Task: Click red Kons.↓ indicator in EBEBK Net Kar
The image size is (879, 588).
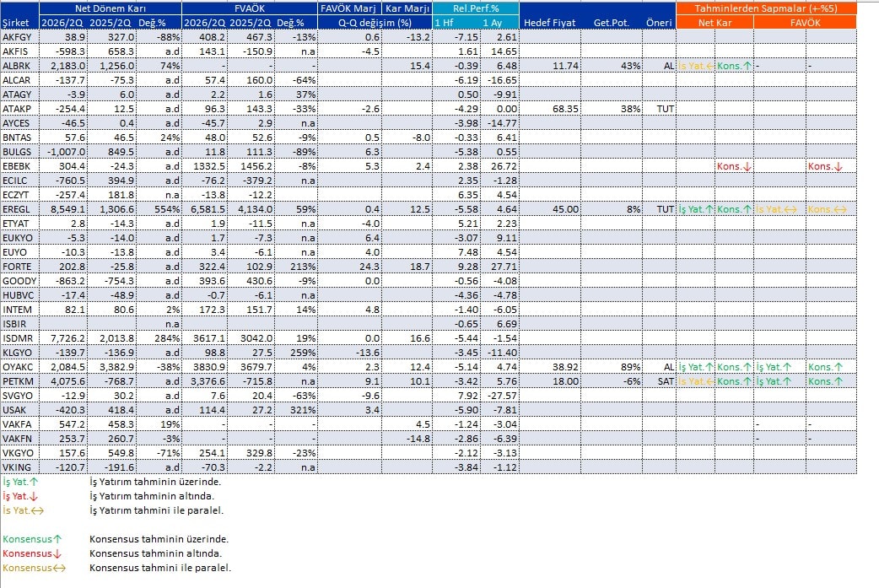Action: coord(734,166)
